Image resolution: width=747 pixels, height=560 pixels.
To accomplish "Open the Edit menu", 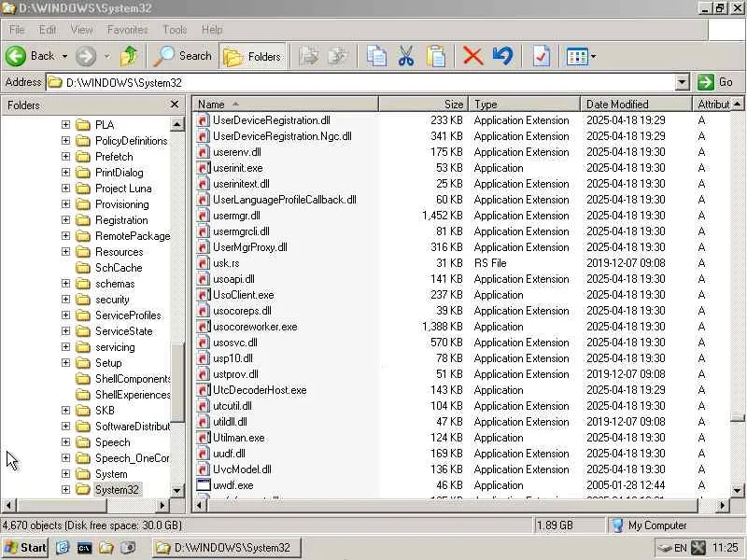I will pos(48,30).
